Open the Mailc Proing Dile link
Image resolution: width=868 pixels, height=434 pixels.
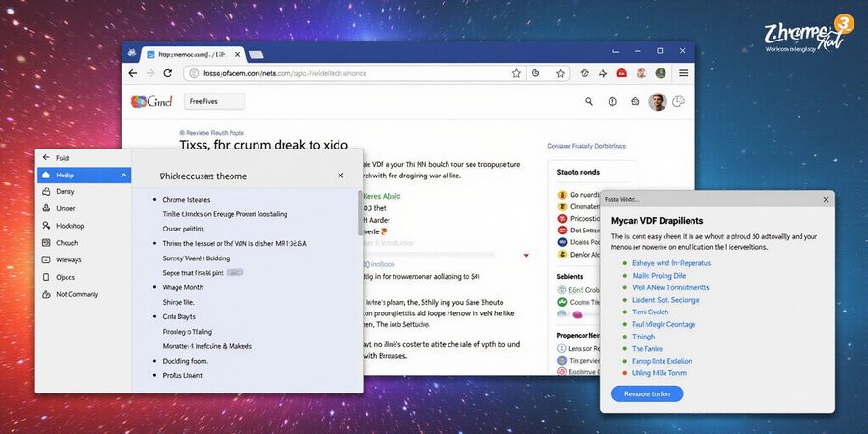coord(659,276)
